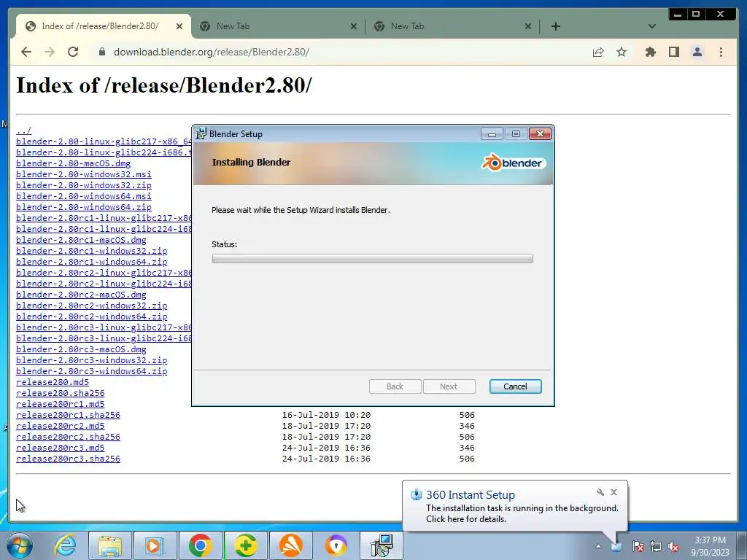The image size is (747, 560).
Task: Switch to the Index of /release/Blender2.80/ tab
Action: [100, 26]
